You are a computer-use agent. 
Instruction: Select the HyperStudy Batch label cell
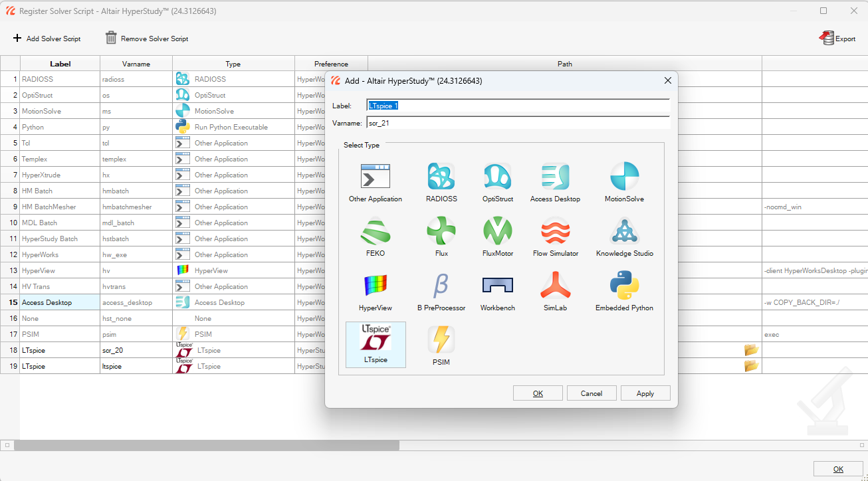[x=60, y=239]
